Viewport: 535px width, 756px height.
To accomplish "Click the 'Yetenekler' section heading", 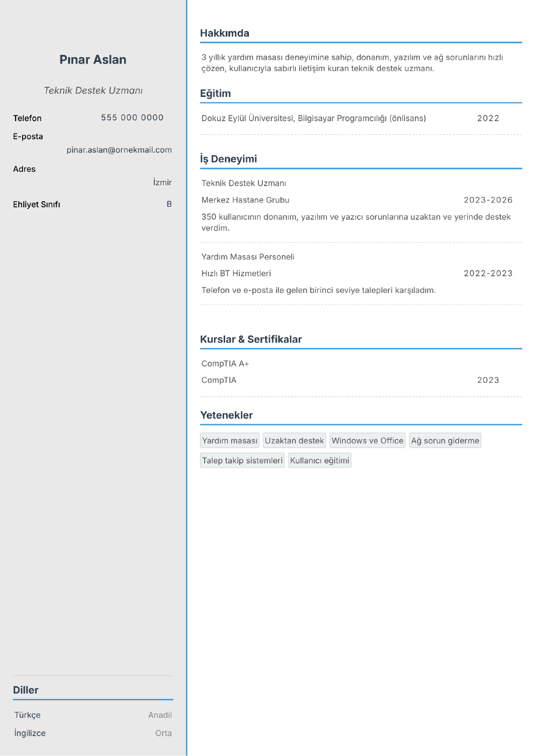I will click(226, 415).
